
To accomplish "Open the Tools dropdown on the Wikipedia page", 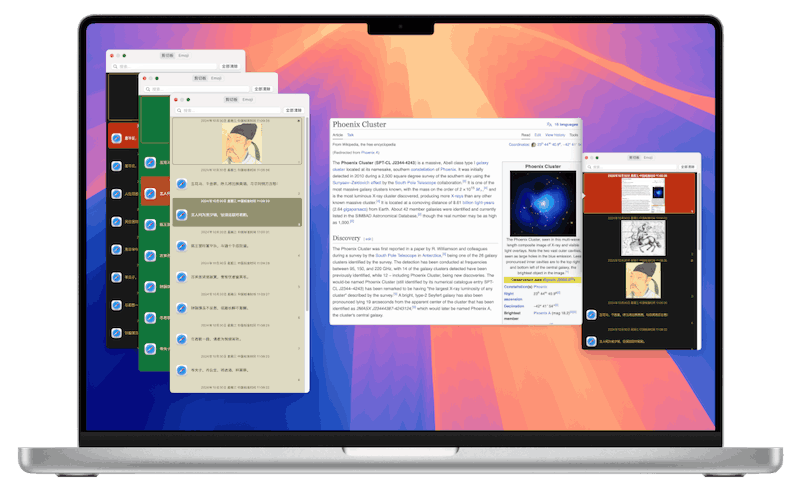I will click(x=574, y=134).
